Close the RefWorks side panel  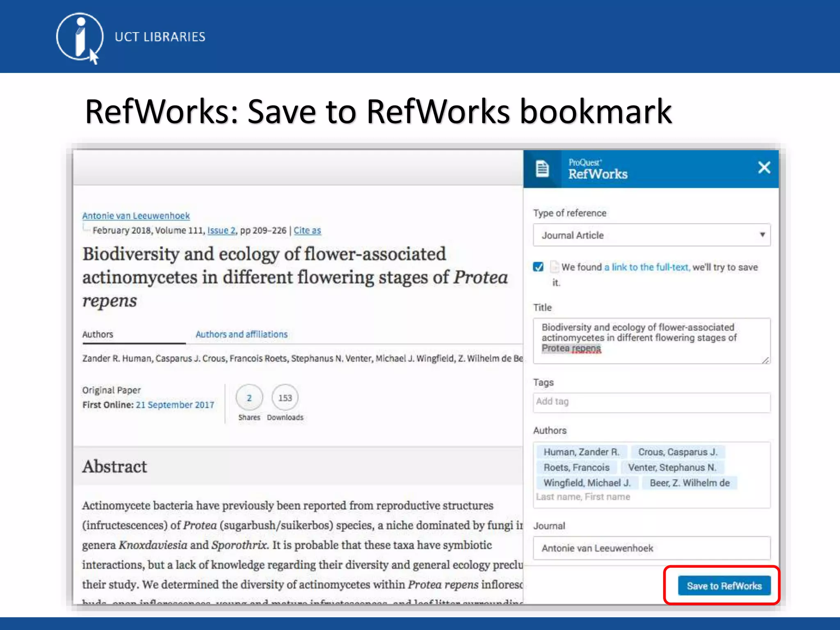click(x=764, y=167)
